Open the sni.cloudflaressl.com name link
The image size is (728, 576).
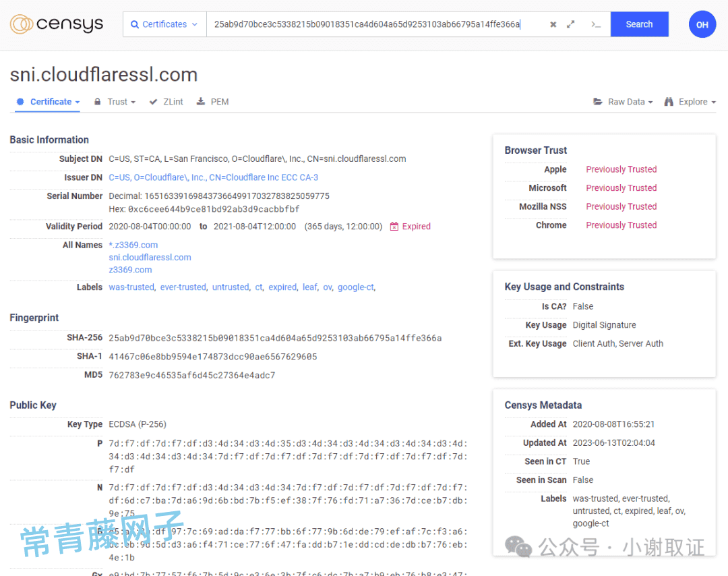[x=150, y=258]
